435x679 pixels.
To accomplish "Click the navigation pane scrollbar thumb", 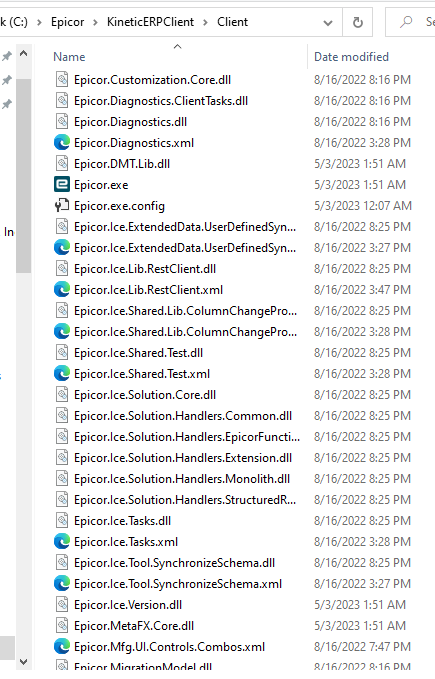I will [x=24, y=175].
